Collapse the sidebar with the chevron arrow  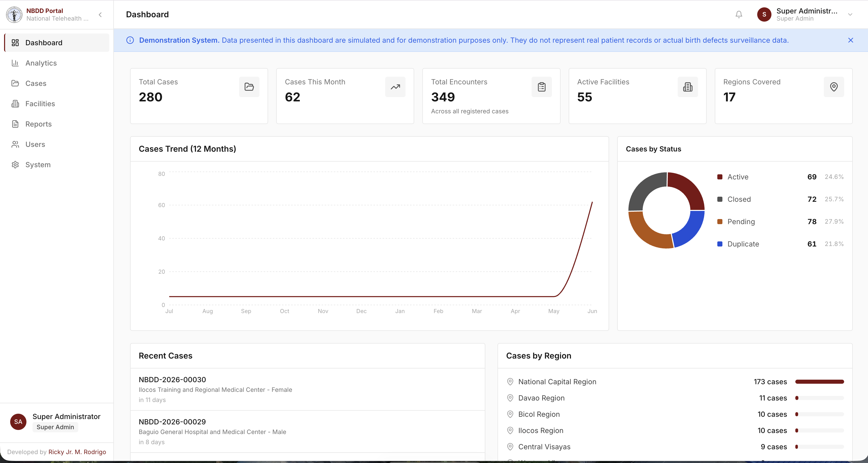[100, 14]
